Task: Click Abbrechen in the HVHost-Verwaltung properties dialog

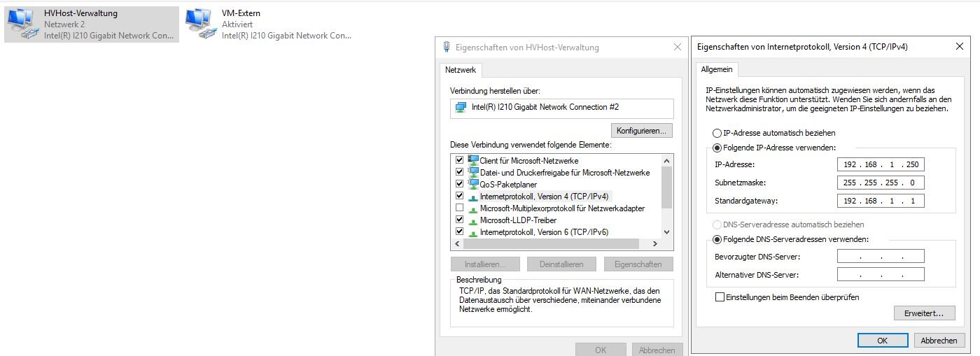Action: tap(657, 350)
